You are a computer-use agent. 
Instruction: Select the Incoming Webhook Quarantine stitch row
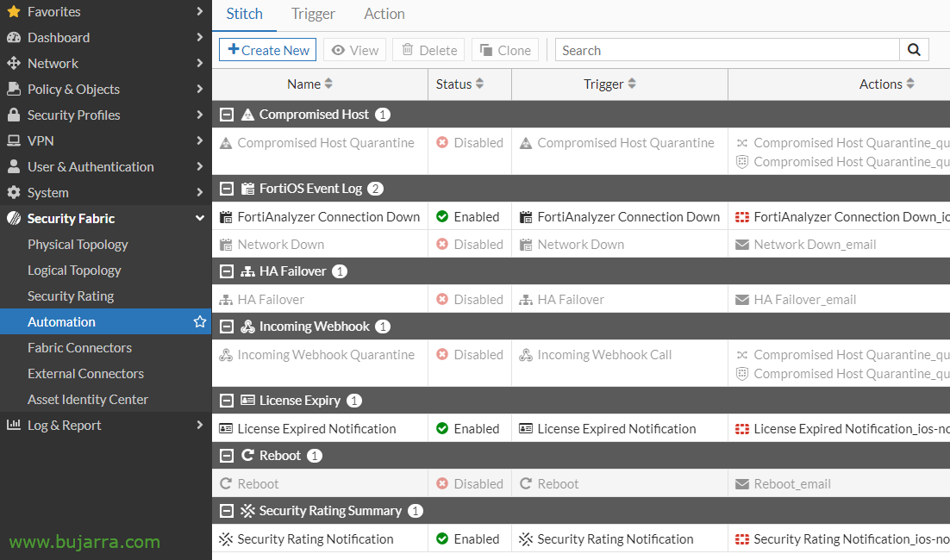point(581,364)
